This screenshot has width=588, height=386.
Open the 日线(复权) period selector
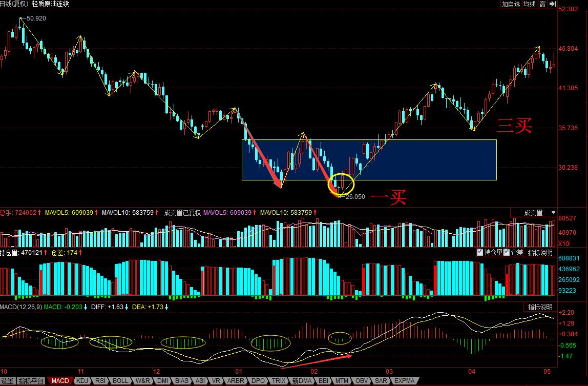[15, 4]
